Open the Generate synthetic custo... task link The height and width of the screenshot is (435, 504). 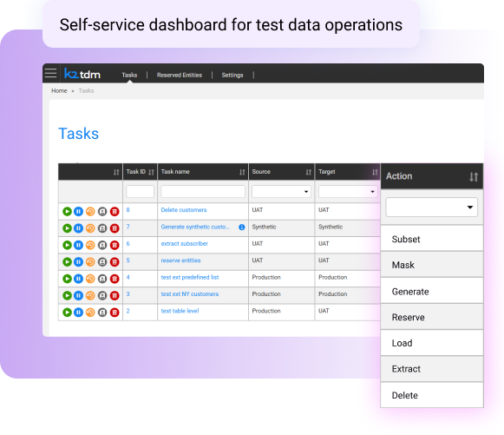[195, 227]
